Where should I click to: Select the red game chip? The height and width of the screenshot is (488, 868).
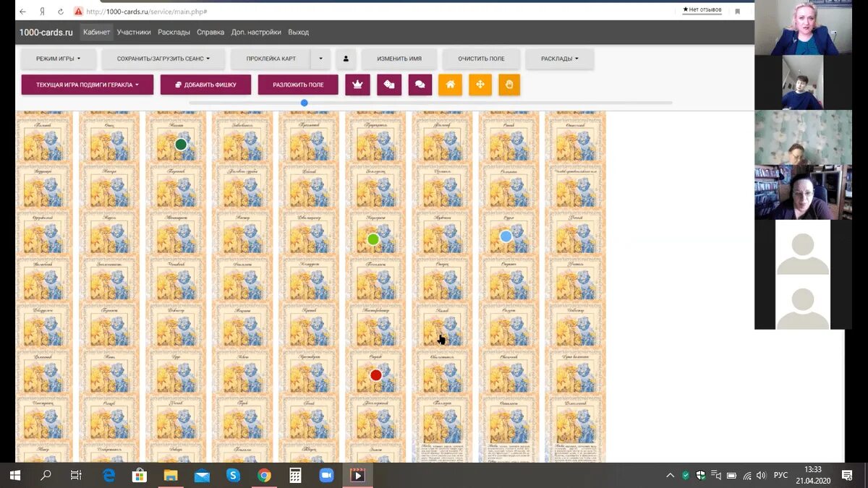(x=375, y=375)
